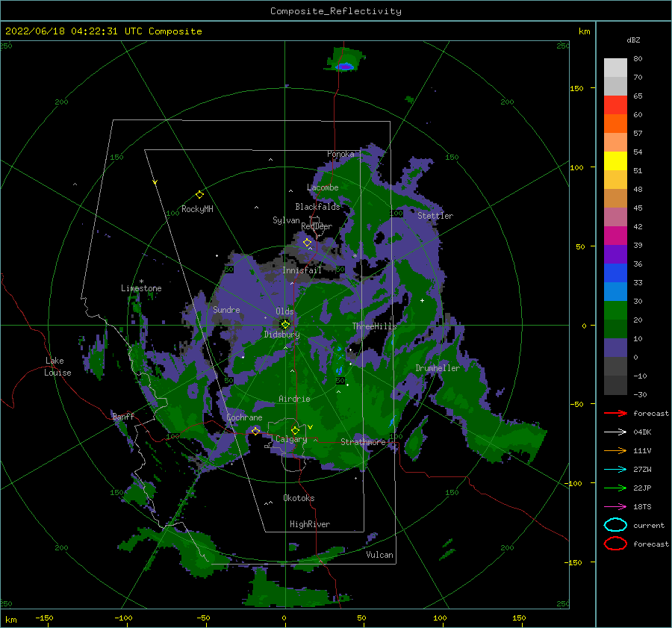
Task: Pick the bright green 20-30 dBZ swatch
Action: pos(615,311)
